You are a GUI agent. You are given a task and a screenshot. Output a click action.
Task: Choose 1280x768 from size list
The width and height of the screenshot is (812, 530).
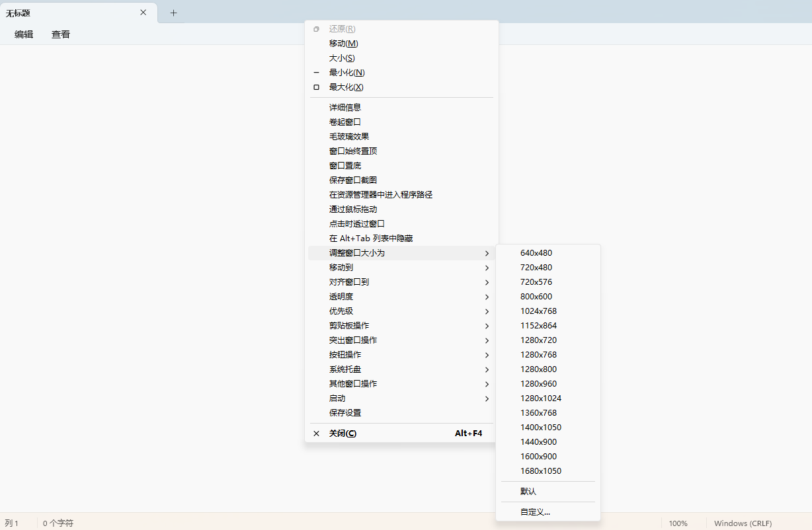[x=548, y=354]
